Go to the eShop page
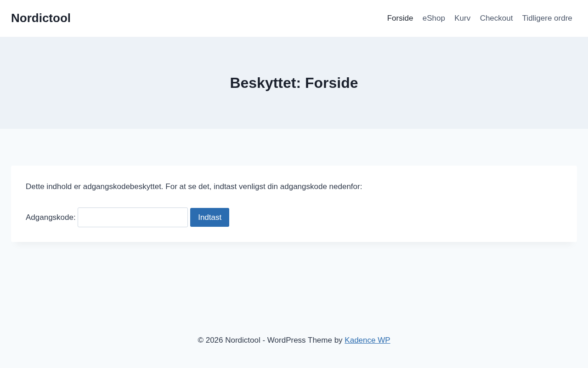Screen dimensions: 588x368 434,18
